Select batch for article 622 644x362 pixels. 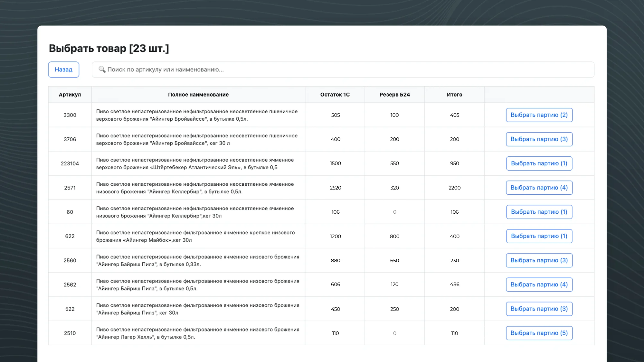click(x=539, y=236)
